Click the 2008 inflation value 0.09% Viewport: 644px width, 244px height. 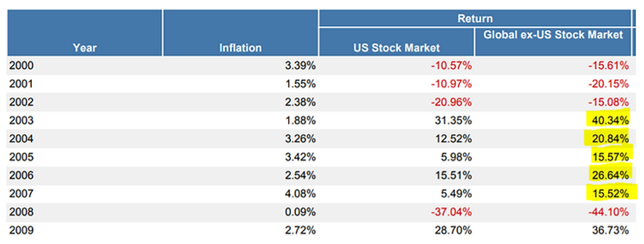click(300, 212)
